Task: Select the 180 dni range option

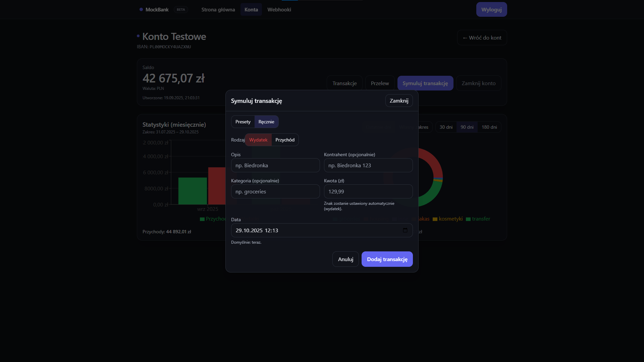Action: pyautogui.click(x=489, y=127)
